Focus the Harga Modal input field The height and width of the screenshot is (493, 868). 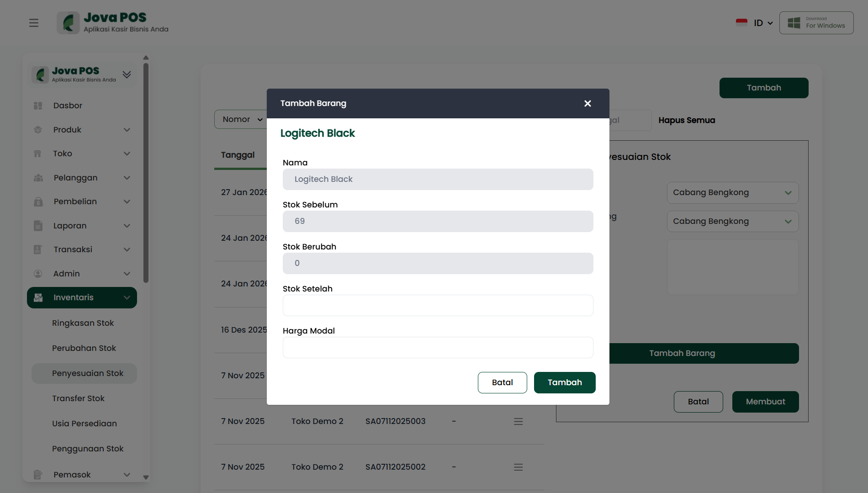438,347
